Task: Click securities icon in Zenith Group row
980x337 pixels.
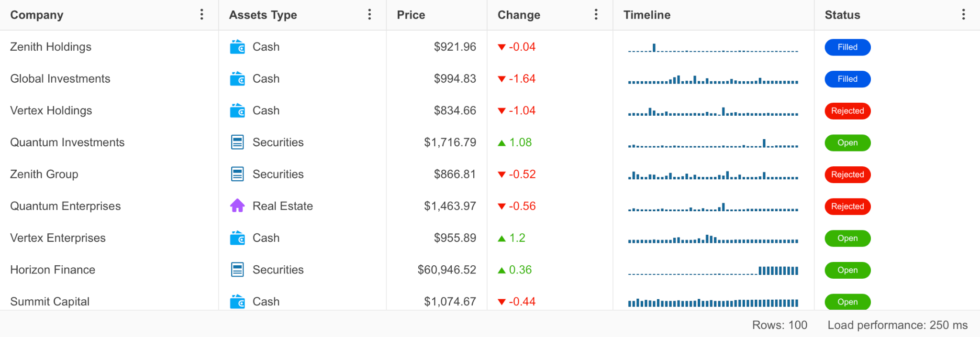Action: pyautogui.click(x=237, y=174)
